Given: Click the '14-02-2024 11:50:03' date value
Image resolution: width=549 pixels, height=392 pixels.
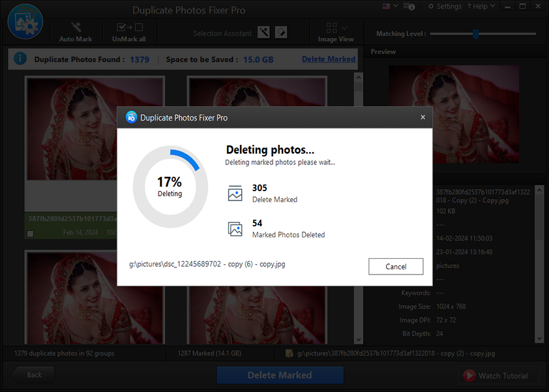Looking at the screenshot, I should [x=464, y=238].
